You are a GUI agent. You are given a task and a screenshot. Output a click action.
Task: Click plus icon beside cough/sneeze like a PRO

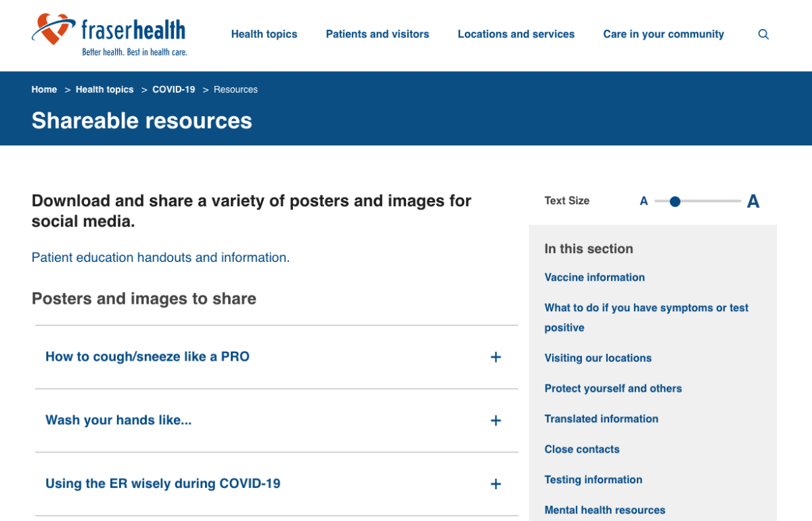click(495, 357)
